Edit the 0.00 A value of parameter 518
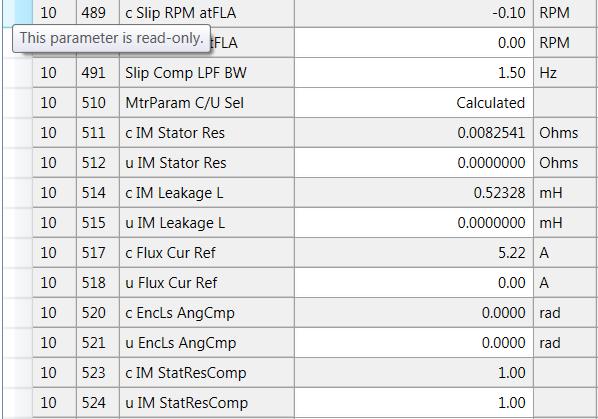The width and height of the screenshot is (598, 419). [414, 283]
